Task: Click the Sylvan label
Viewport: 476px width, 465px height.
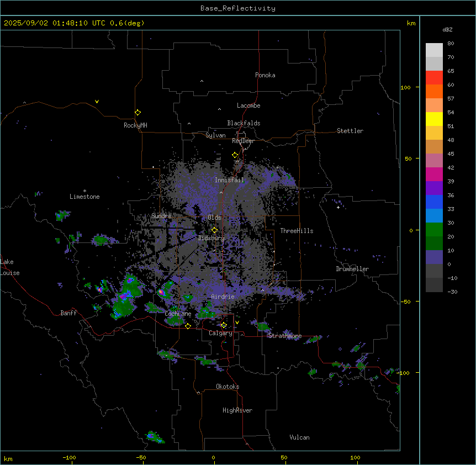Action: pyautogui.click(x=215, y=135)
